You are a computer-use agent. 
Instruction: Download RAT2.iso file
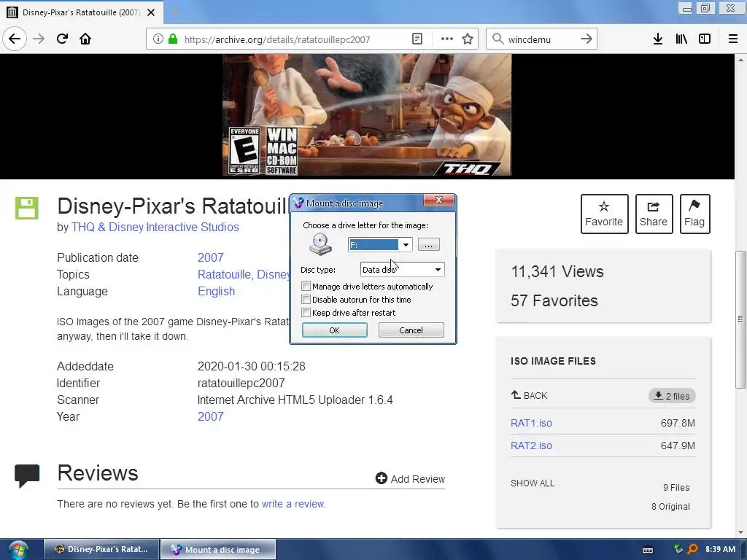pyautogui.click(x=531, y=446)
